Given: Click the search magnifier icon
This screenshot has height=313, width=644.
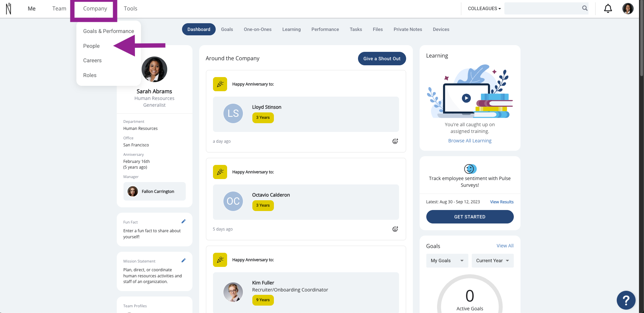Looking at the screenshot, I should click(585, 8).
